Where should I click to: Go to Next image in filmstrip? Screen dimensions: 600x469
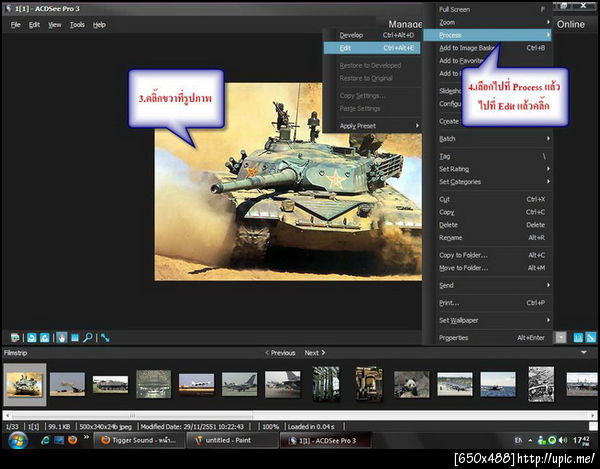[315, 353]
